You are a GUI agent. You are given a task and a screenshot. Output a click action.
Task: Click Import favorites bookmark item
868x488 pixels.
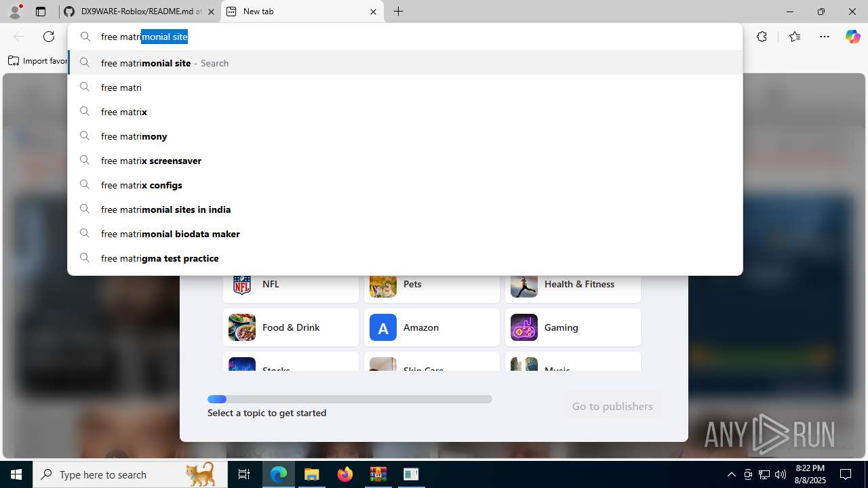click(x=38, y=61)
